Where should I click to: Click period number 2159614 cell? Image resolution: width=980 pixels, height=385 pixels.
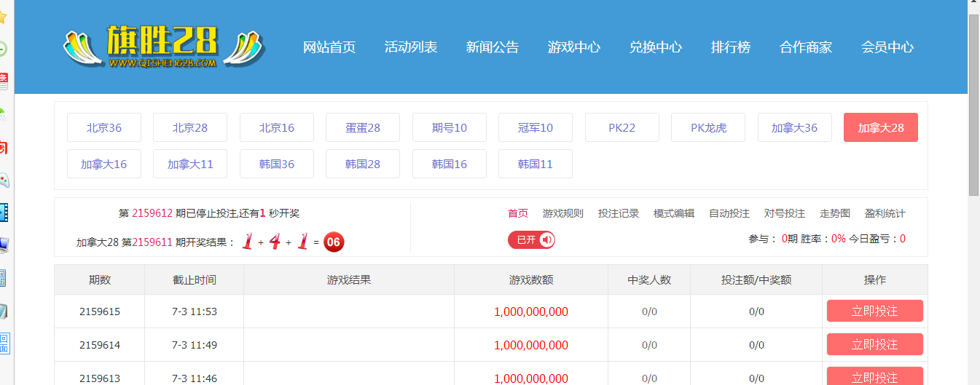click(100, 345)
